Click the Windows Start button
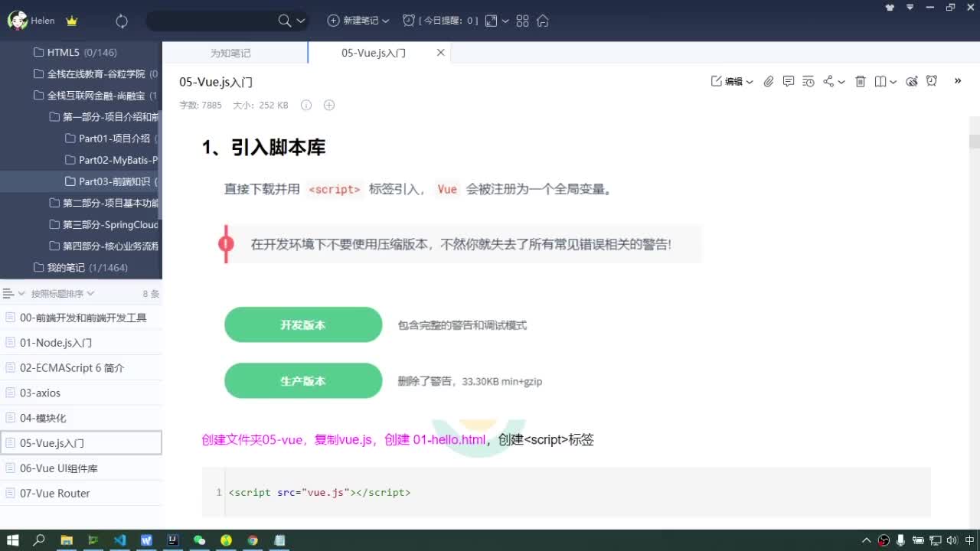The image size is (980, 551). 13,540
